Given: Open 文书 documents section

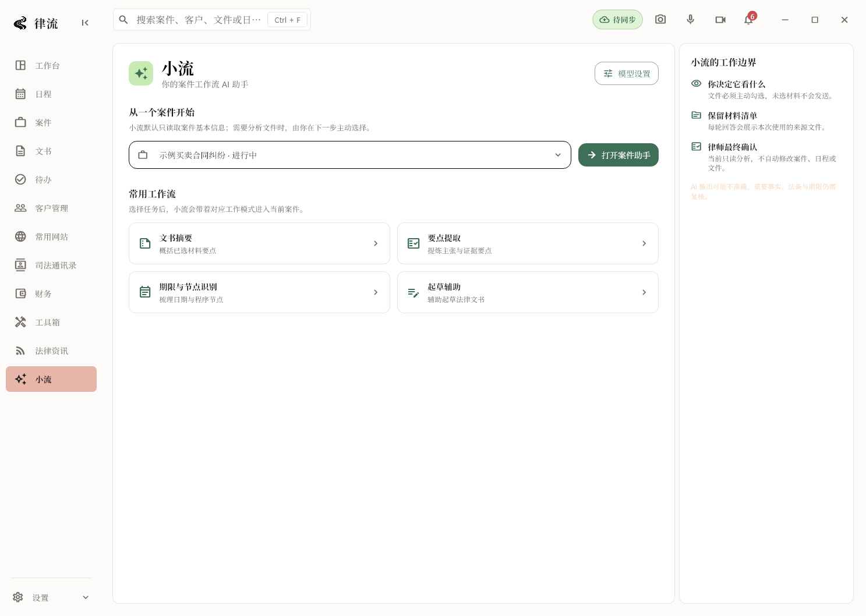Looking at the screenshot, I should click(51, 151).
